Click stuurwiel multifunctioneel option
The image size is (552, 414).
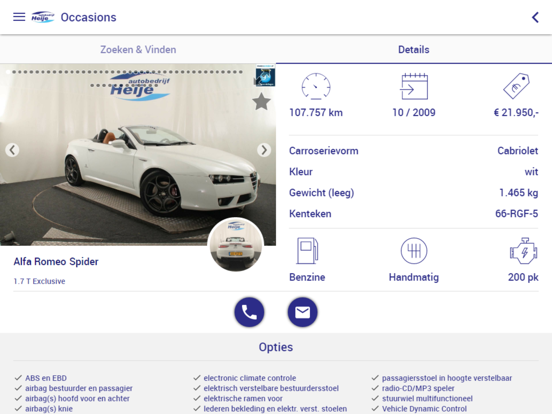[x=427, y=399]
